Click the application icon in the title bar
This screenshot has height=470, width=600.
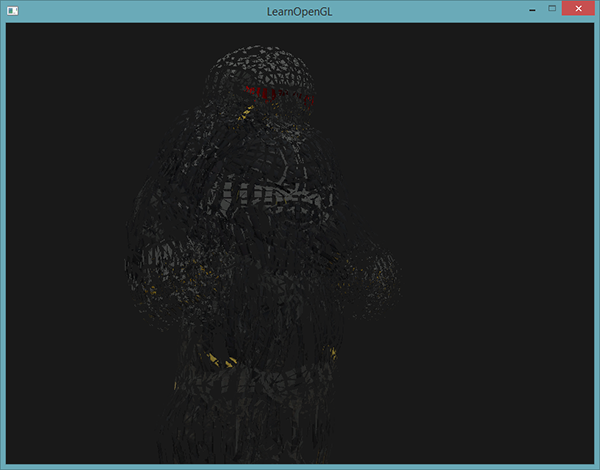(12, 10)
